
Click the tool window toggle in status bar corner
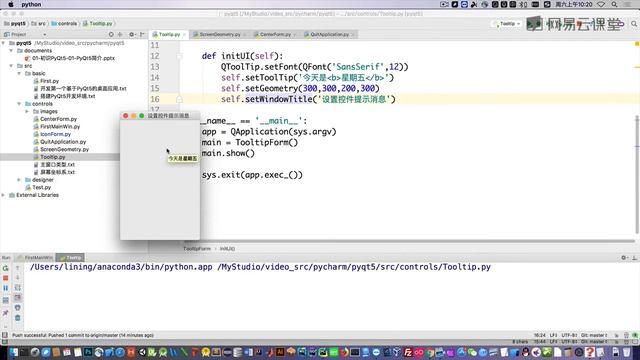click(4, 335)
